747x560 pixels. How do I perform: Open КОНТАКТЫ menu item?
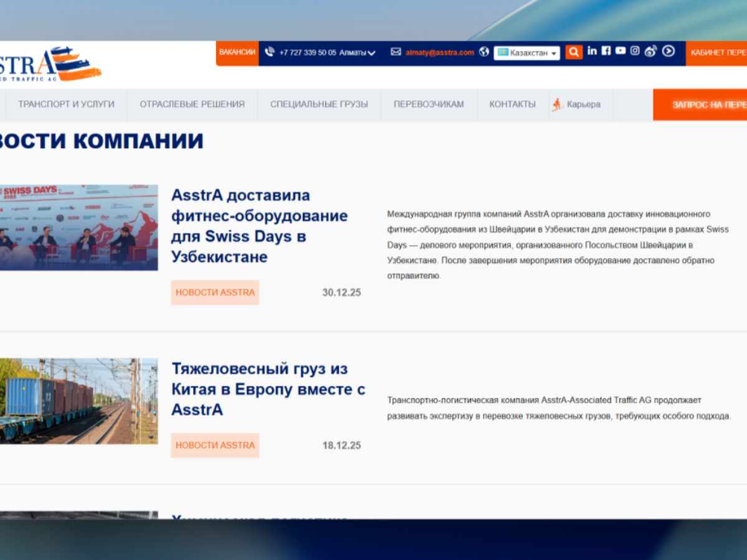(512, 105)
